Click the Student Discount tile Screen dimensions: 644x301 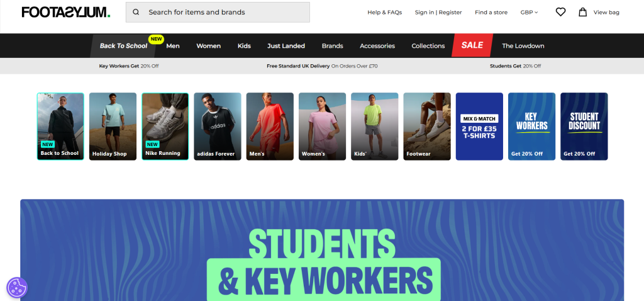(x=584, y=126)
